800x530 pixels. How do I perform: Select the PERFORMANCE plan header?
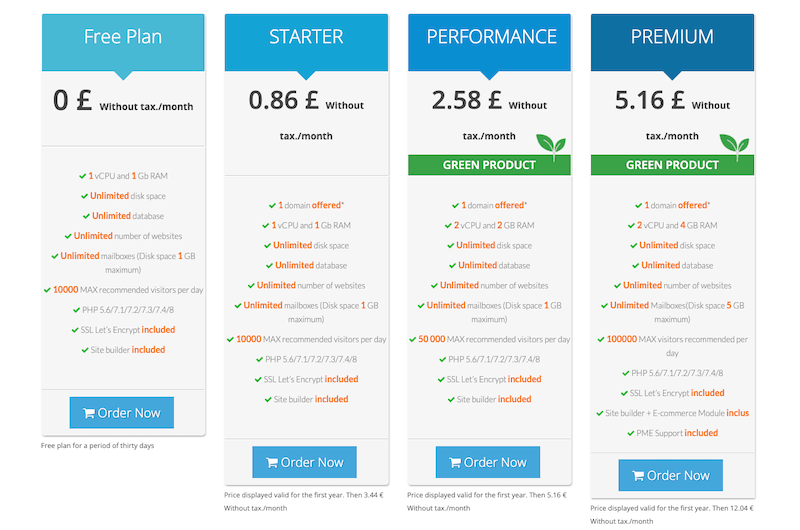click(489, 42)
